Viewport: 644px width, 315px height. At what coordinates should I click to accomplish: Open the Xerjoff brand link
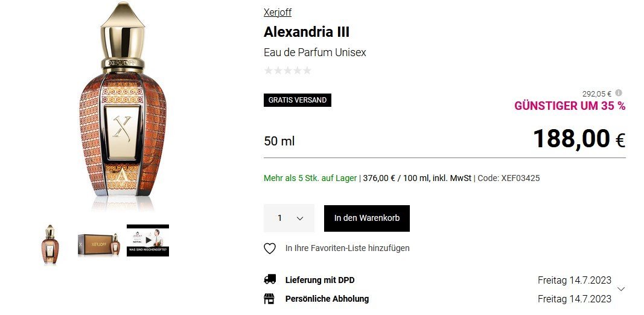[x=278, y=12]
